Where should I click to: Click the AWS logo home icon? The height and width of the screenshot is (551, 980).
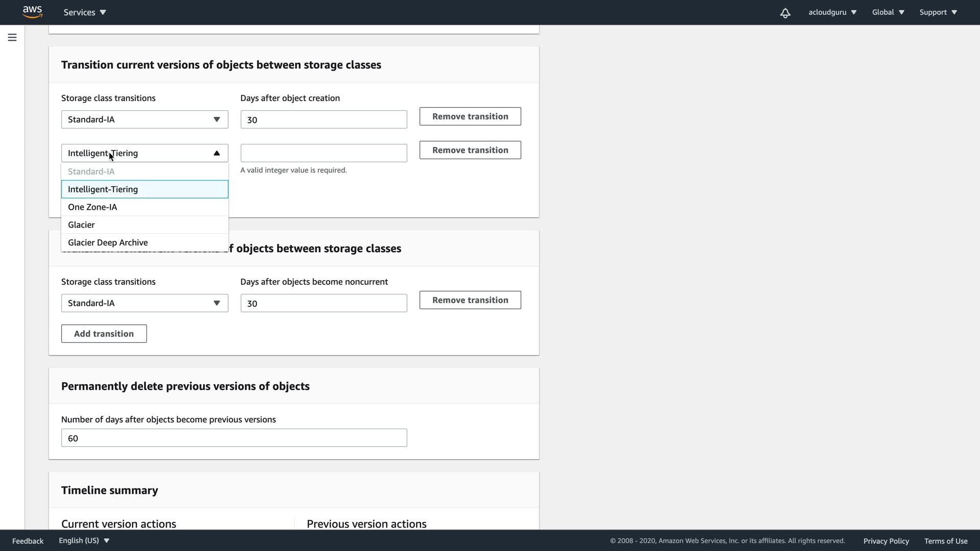(32, 12)
